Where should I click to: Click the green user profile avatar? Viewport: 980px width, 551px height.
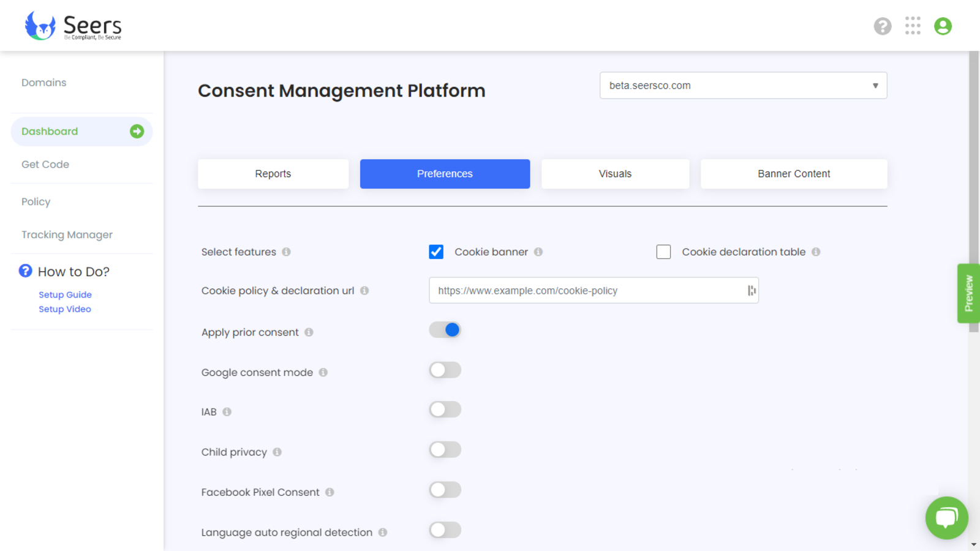click(943, 26)
